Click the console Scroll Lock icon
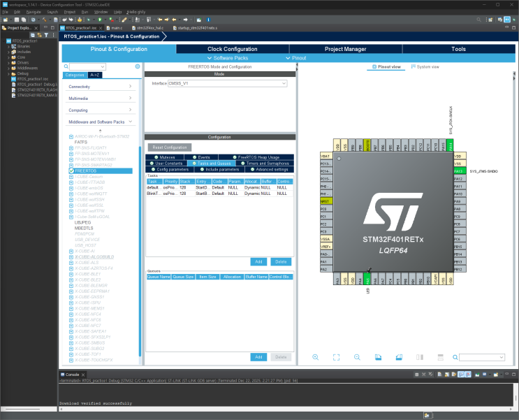Screen dimensions: 519x420 coord(447,375)
